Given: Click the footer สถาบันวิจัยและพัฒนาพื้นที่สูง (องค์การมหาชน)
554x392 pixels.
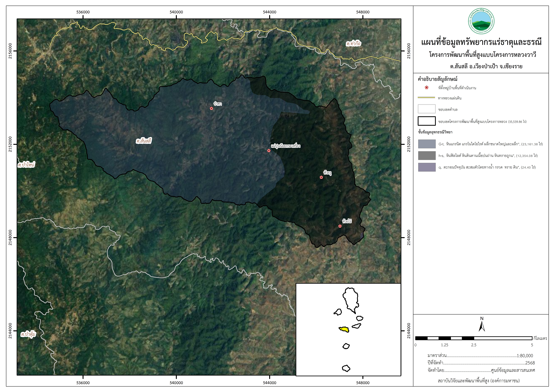Looking at the screenshot, I should [479, 381].
